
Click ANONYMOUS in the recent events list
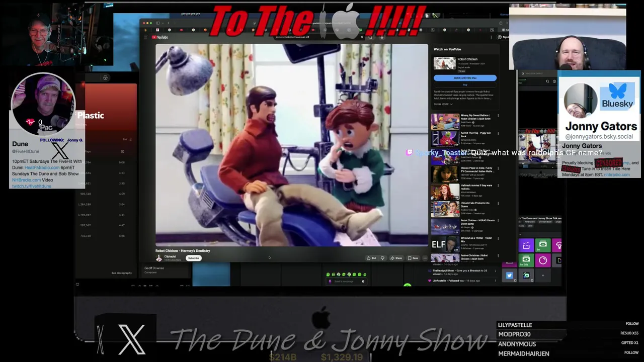[x=517, y=344]
